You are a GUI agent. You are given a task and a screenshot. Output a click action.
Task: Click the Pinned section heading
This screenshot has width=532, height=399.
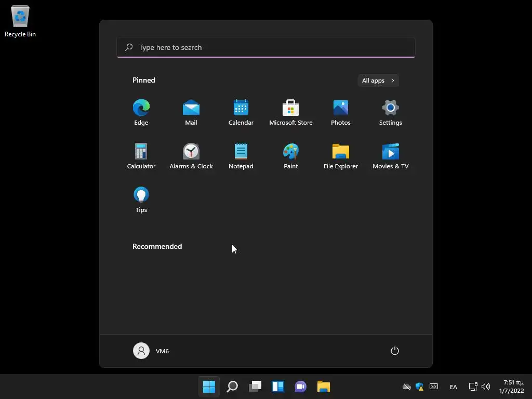click(x=144, y=80)
